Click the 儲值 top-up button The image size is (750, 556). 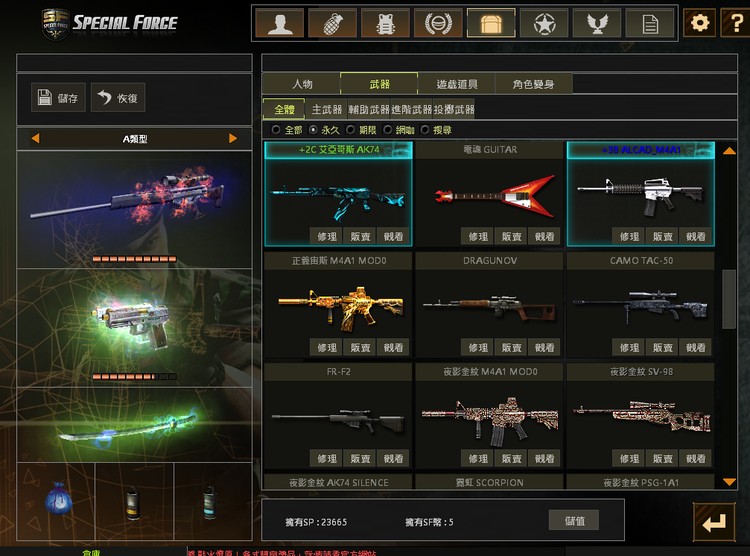(574, 521)
